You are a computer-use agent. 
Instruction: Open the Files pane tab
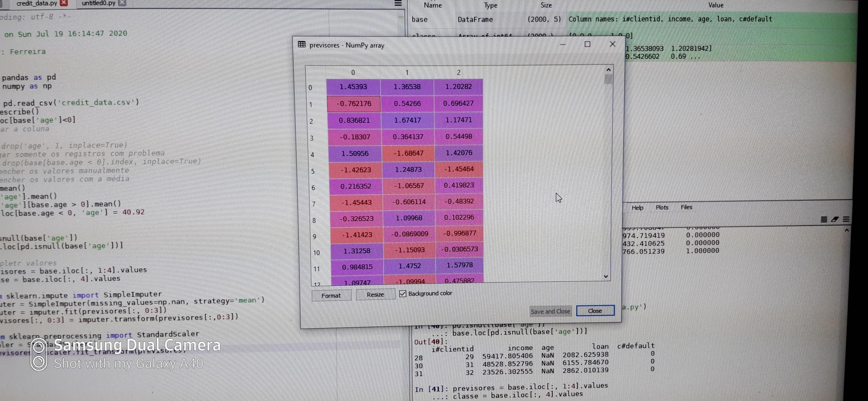tap(686, 207)
